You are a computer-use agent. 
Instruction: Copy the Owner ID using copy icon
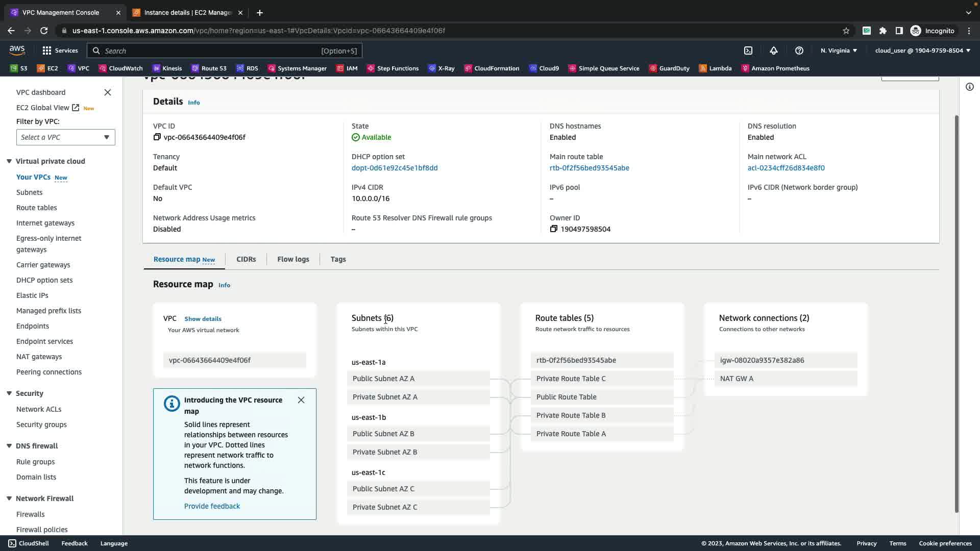pyautogui.click(x=554, y=229)
